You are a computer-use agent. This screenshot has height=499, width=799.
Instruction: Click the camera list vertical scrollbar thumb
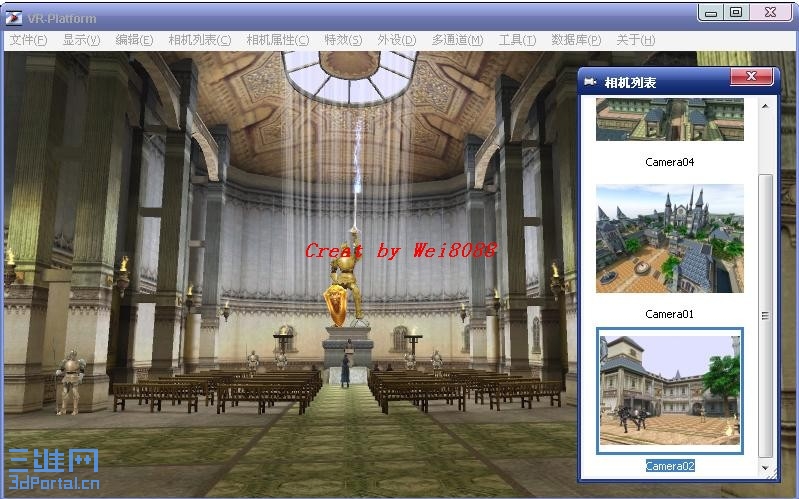tap(765, 316)
